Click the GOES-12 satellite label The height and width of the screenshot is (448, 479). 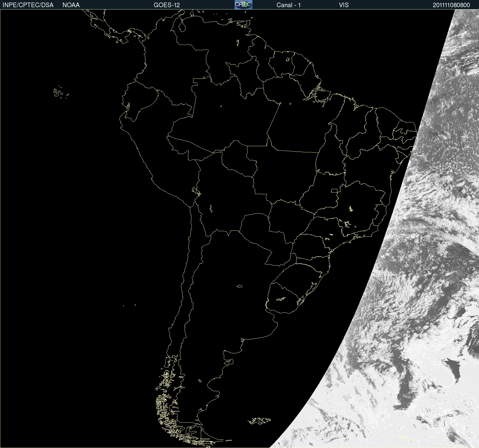coord(166,5)
